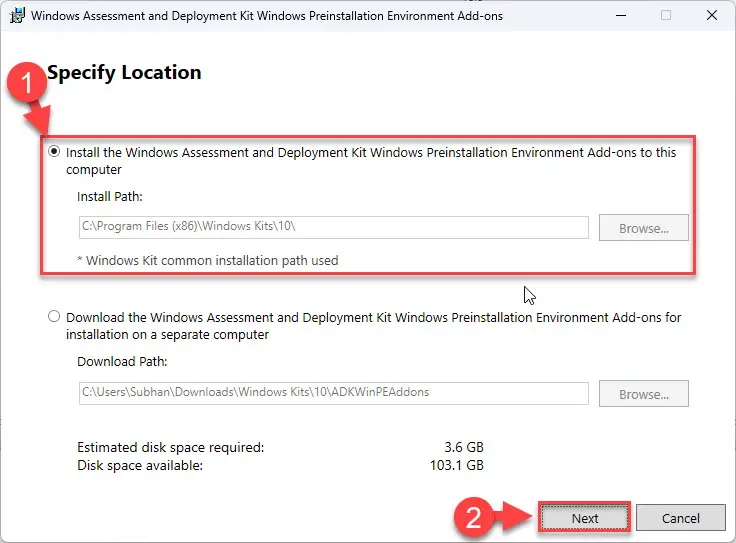
Task: Click the Download Path label
Action: tap(122, 361)
